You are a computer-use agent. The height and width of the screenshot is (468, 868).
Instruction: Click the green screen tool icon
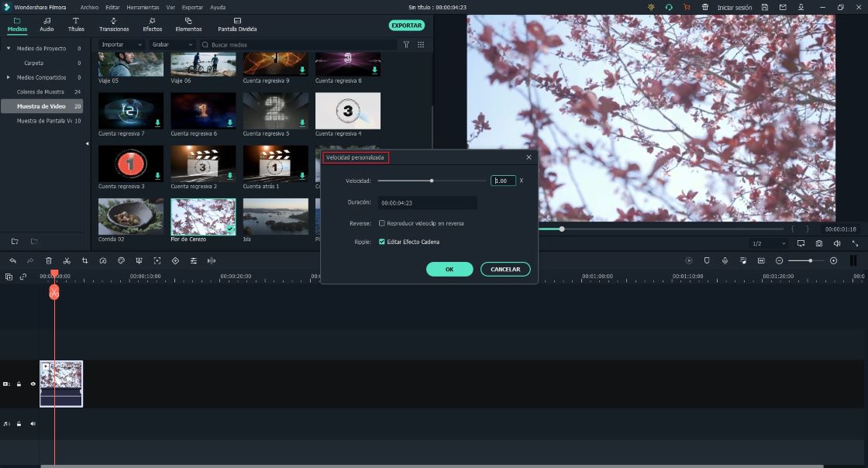pos(139,260)
